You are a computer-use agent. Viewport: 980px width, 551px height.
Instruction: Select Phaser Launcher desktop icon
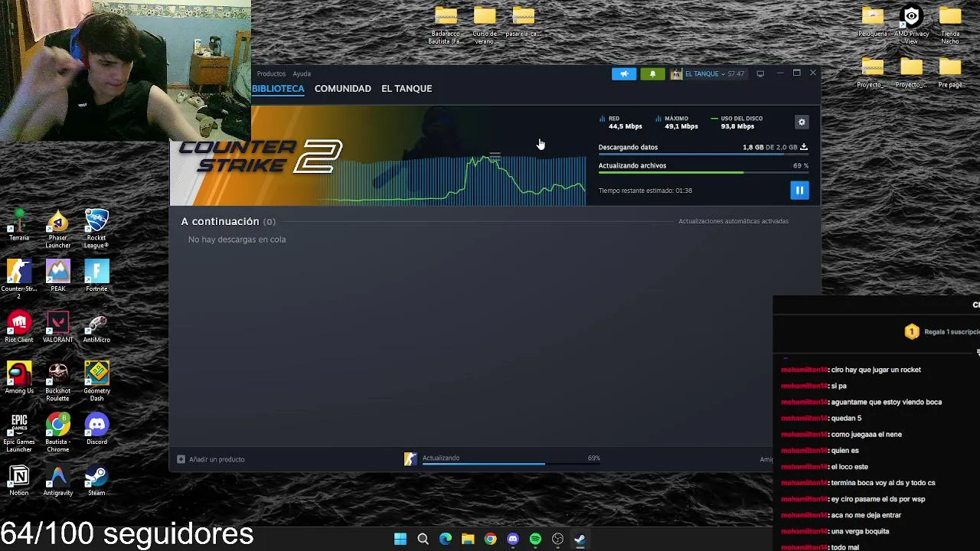click(x=57, y=229)
